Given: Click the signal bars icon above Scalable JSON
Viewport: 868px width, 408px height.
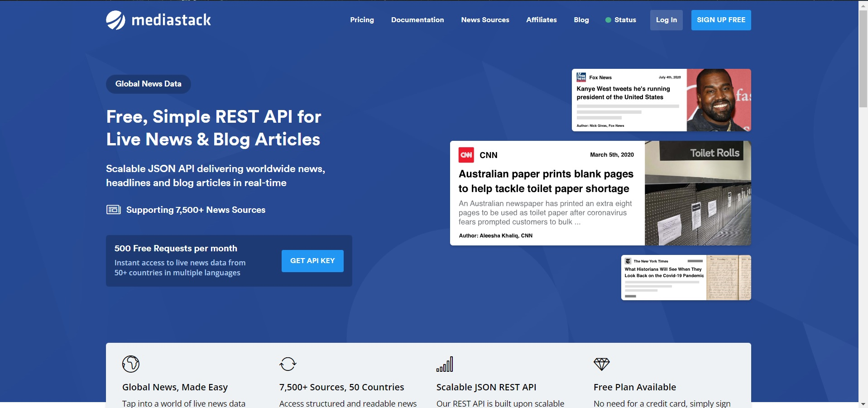Looking at the screenshot, I should tap(445, 364).
